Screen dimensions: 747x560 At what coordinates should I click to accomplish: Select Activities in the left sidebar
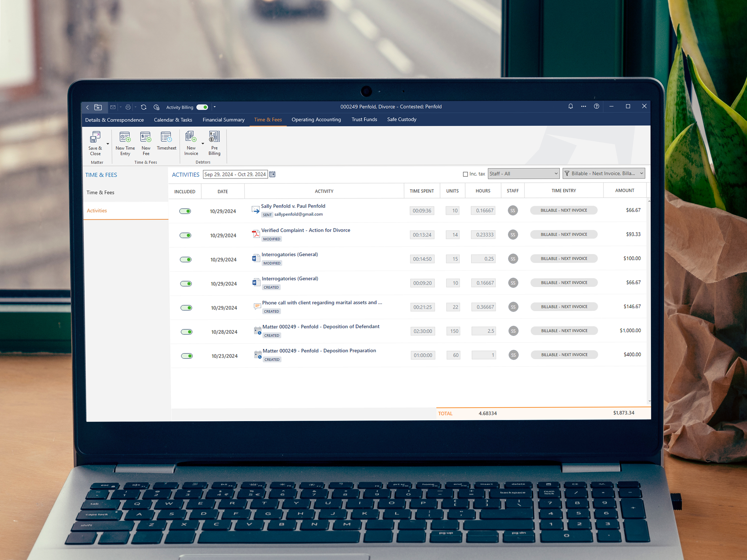pyautogui.click(x=97, y=210)
